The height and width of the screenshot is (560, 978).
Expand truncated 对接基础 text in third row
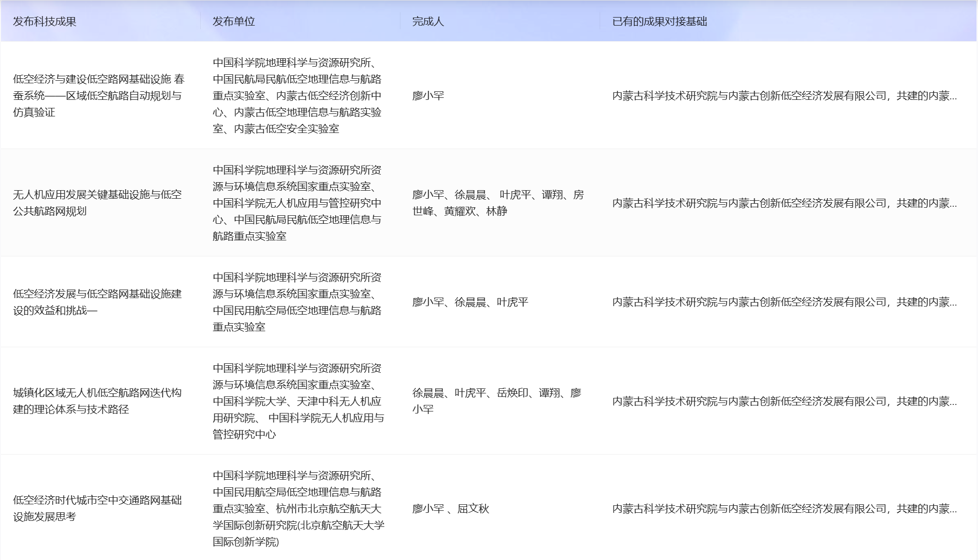[x=784, y=302]
